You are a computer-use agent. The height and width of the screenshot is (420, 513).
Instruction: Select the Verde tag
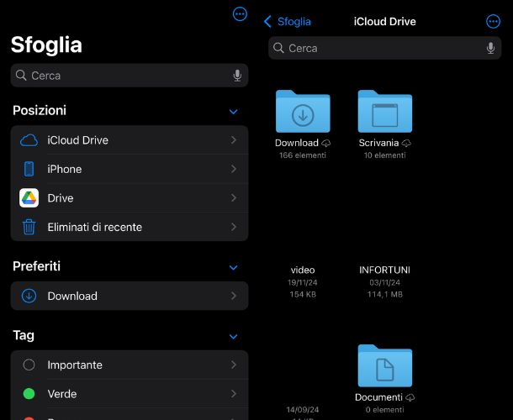click(130, 393)
